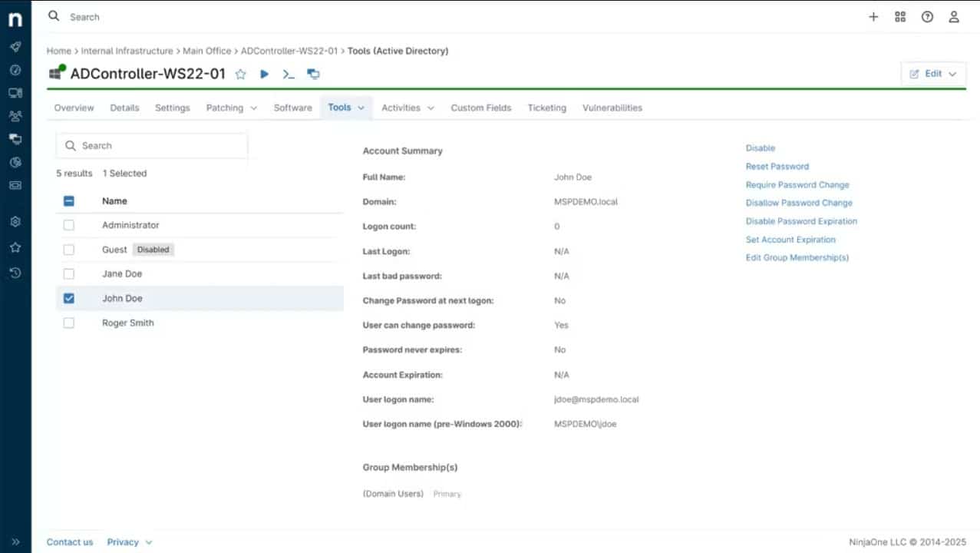
Task: Expand the Patching tab chevron
Action: pyautogui.click(x=253, y=108)
